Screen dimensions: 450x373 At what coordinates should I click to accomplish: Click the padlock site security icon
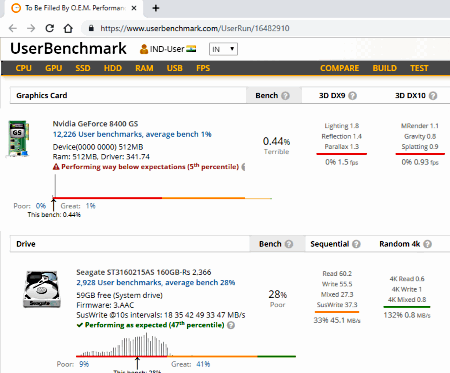coord(91,28)
